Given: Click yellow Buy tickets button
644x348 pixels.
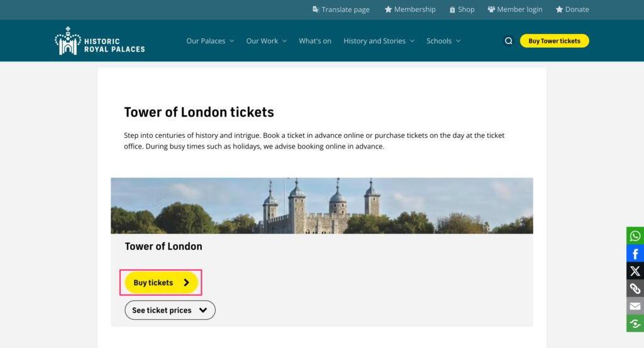Looking at the screenshot, I should pos(162,283).
